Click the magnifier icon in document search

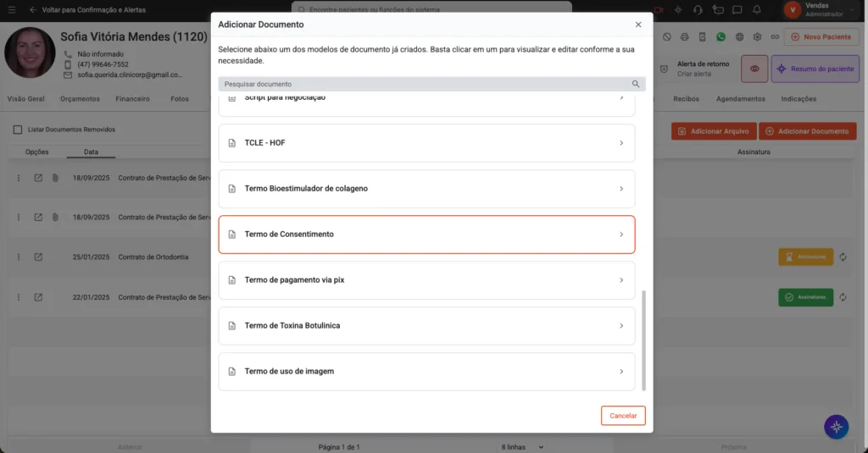(636, 84)
